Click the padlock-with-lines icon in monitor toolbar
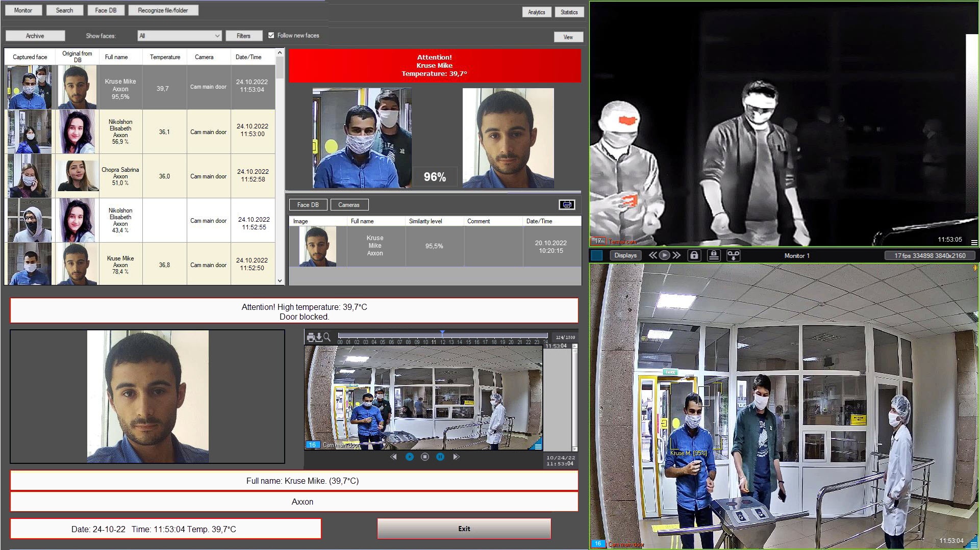980x550 pixels. click(714, 255)
